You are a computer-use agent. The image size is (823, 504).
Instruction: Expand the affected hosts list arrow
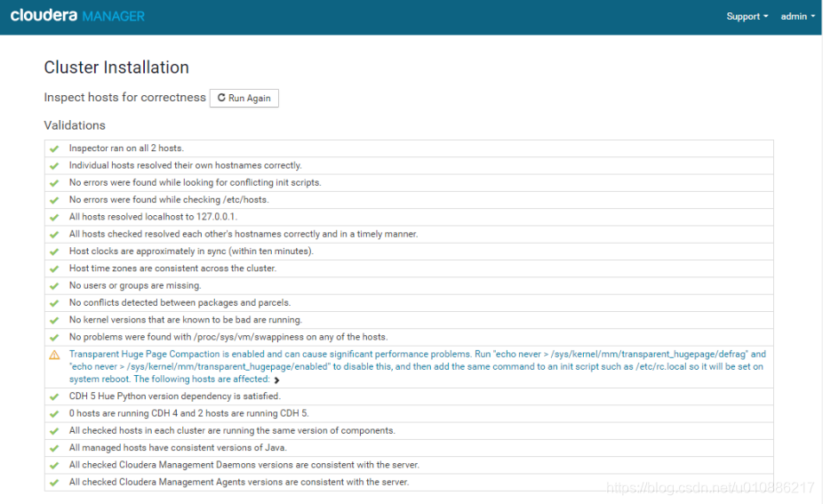tap(276, 380)
